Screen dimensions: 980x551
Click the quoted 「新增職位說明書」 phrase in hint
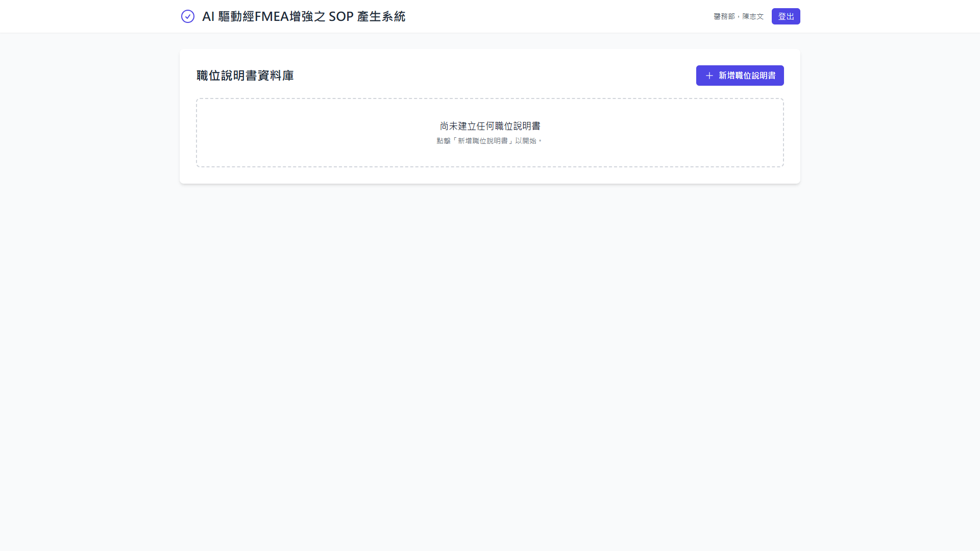pyautogui.click(x=482, y=141)
